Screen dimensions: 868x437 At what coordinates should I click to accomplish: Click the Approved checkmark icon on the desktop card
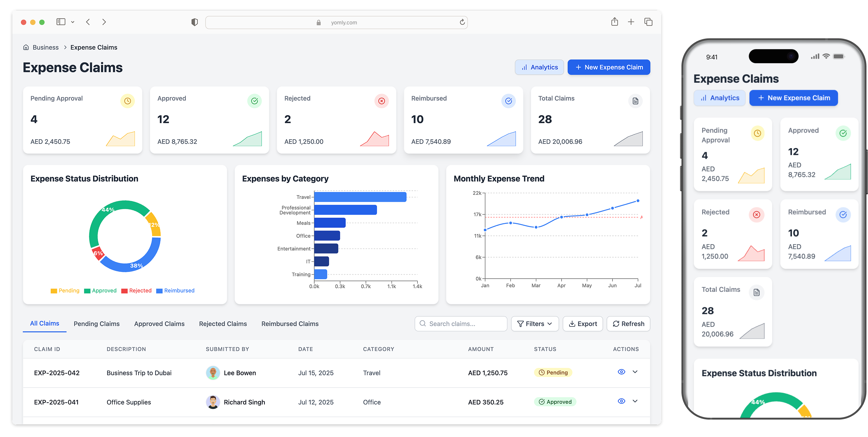point(254,101)
